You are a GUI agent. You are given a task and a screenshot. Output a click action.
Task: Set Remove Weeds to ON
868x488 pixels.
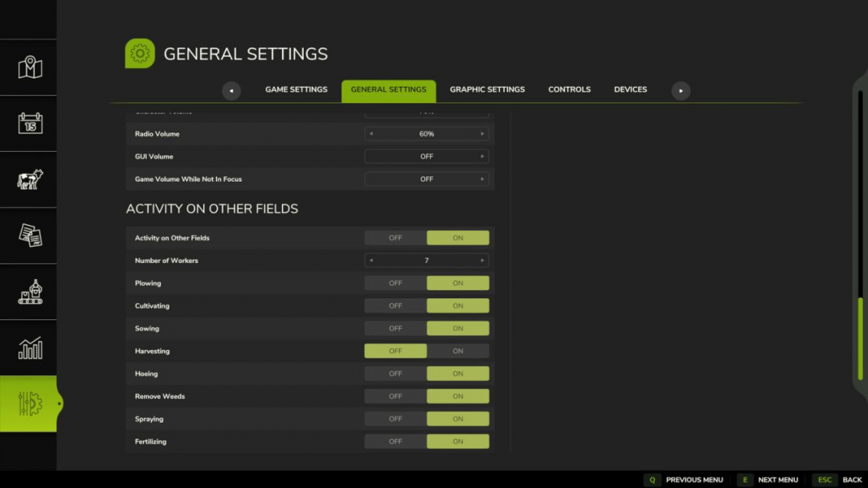pyautogui.click(x=458, y=396)
